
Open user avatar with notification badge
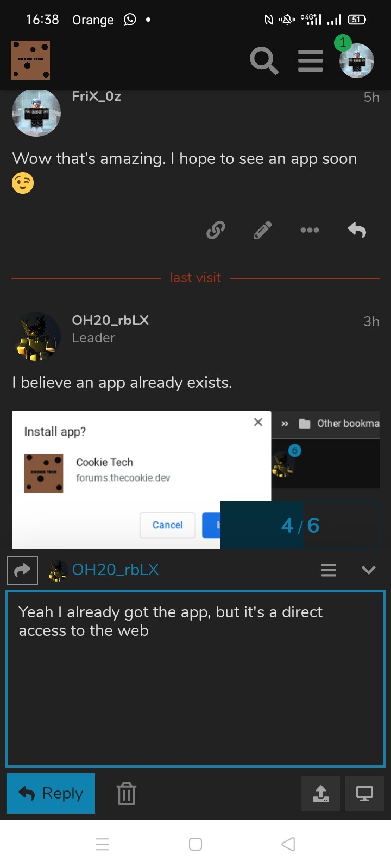(x=356, y=60)
